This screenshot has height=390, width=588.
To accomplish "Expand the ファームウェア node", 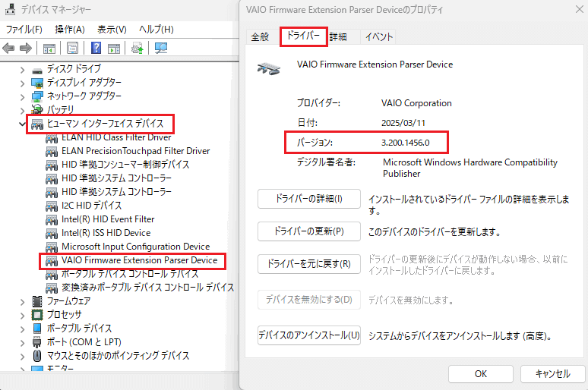I will [22, 301].
